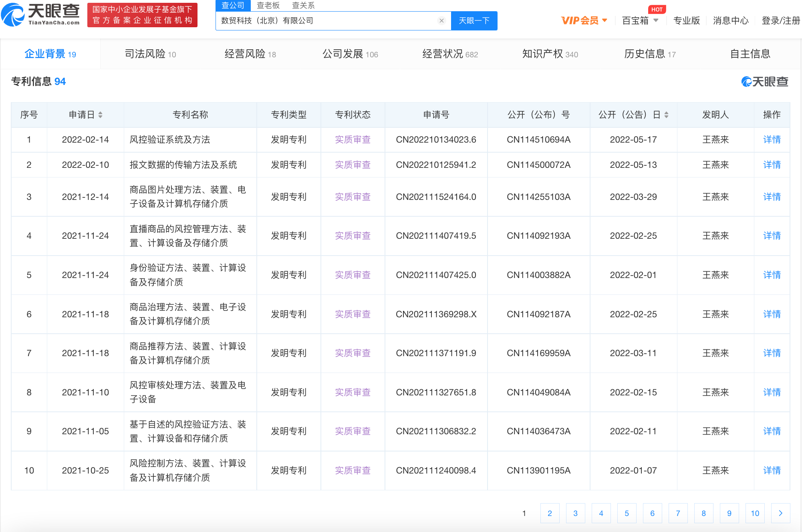Clear the search box with X icon
Screen dimensions: 802x532
[441, 21]
